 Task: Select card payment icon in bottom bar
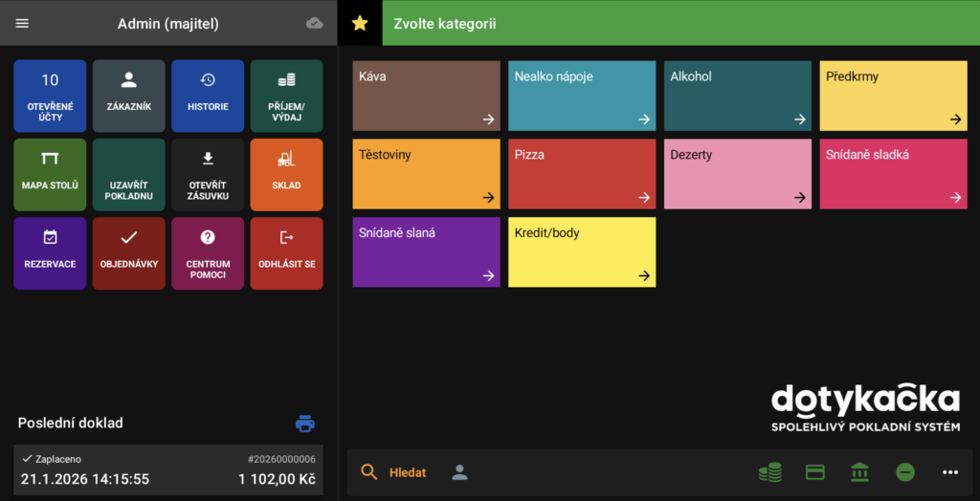pyautogui.click(x=815, y=472)
